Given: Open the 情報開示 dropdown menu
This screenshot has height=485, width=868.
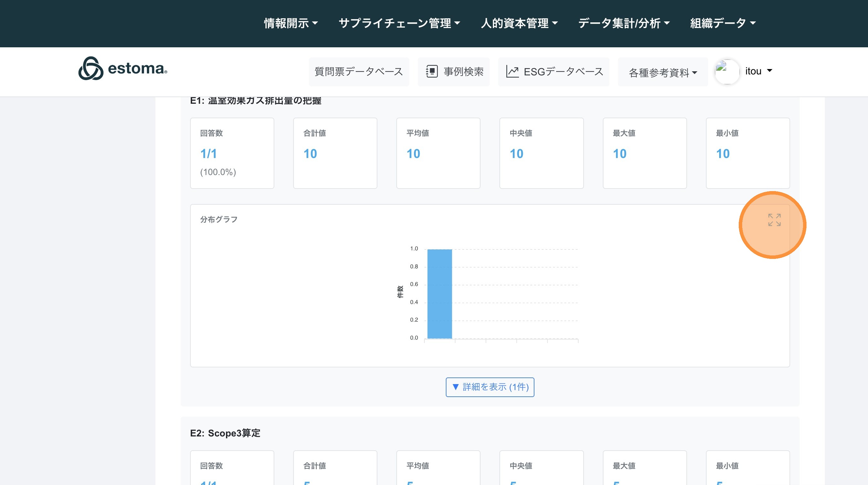Looking at the screenshot, I should tap(290, 23).
